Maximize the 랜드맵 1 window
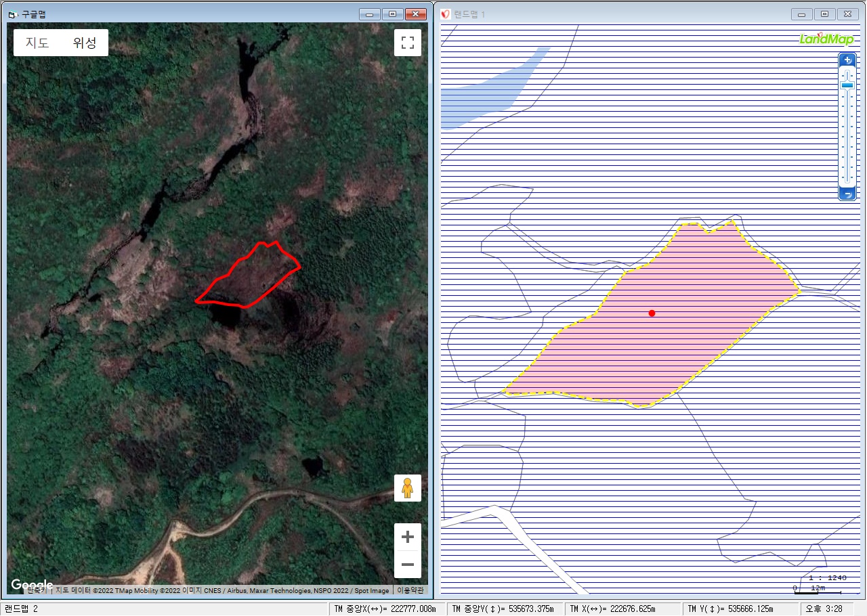867x616 pixels. (825, 14)
